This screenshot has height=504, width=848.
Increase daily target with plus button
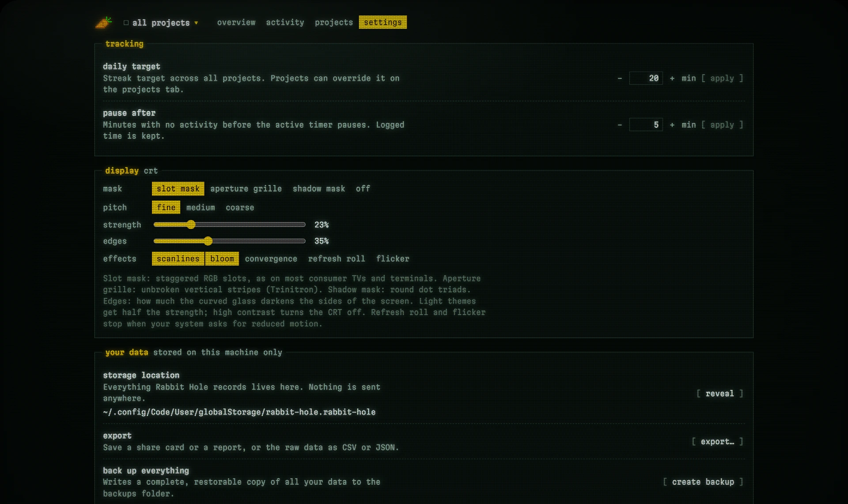click(x=672, y=78)
